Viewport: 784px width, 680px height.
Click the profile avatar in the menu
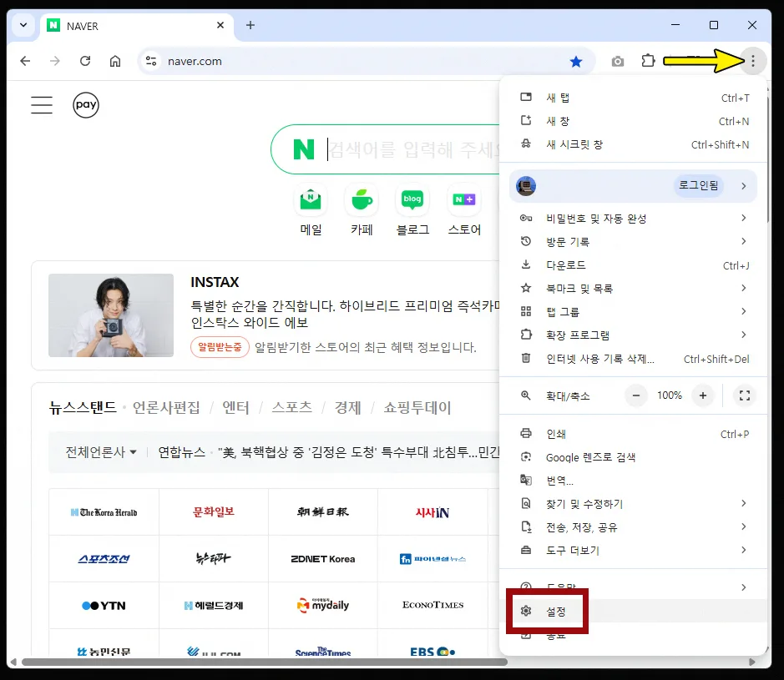pyautogui.click(x=526, y=186)
